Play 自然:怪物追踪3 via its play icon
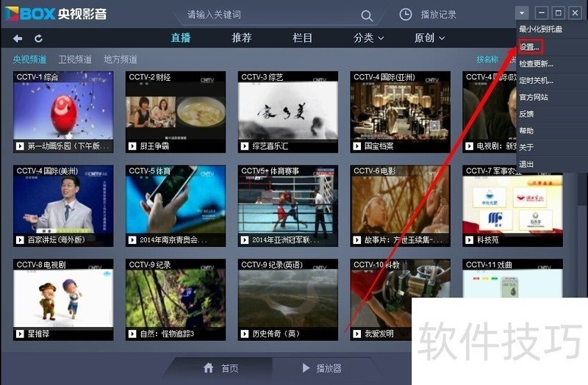This screenshot has height=385, width=588. [132, 334]
